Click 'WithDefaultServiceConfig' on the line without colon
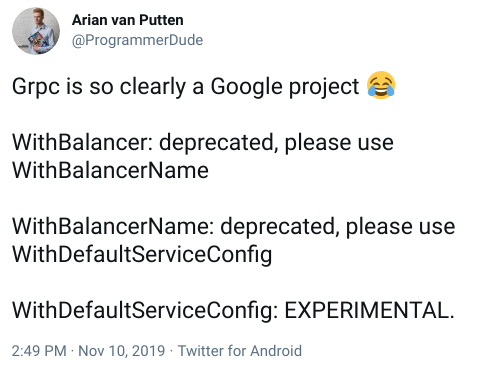 coord(142,255)
